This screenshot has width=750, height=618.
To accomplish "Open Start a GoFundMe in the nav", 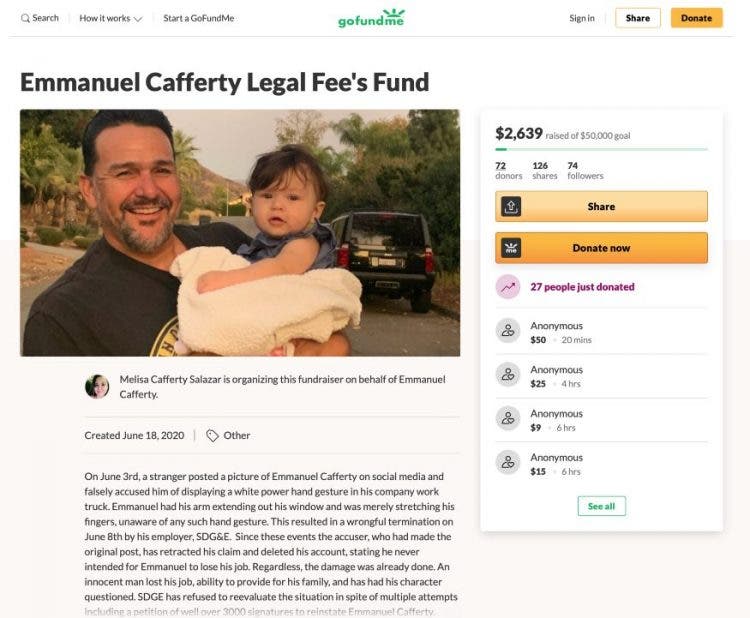I will [x=199, y=18].
